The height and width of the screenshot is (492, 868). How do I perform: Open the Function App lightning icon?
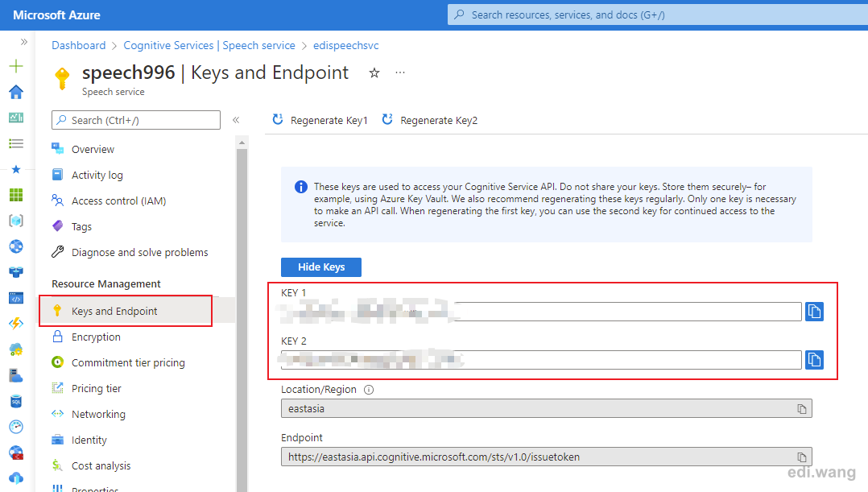[x=16, y=323]
